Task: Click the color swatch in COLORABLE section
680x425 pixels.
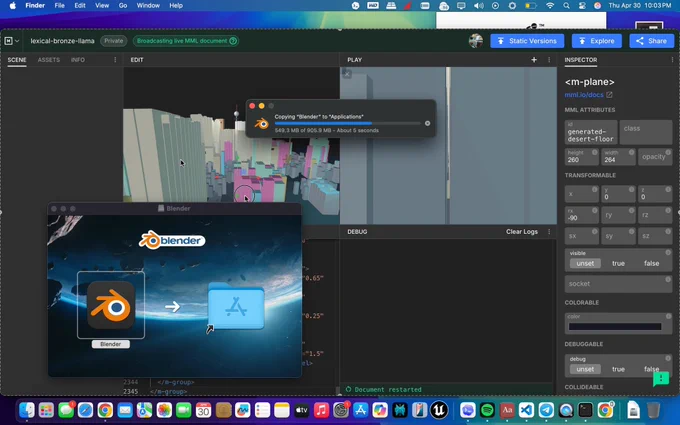Action: [615, 327]
